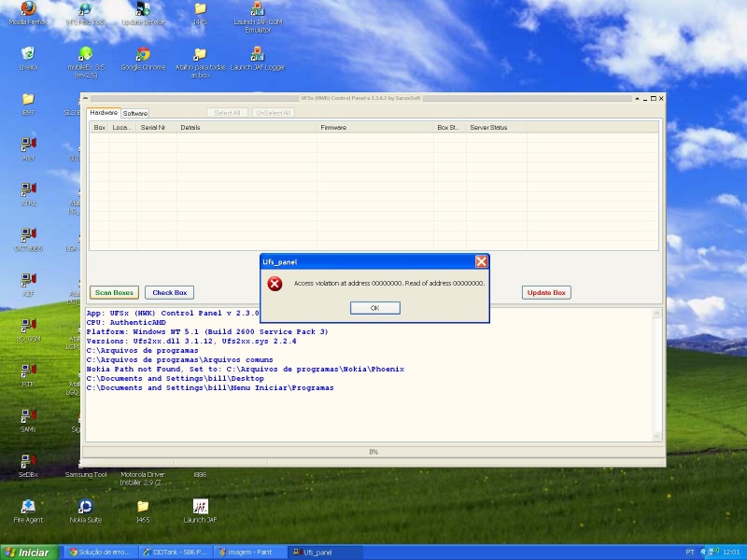747x560 pixels.
Task: Click the Details column header
Action: click(x=247, y=127)
